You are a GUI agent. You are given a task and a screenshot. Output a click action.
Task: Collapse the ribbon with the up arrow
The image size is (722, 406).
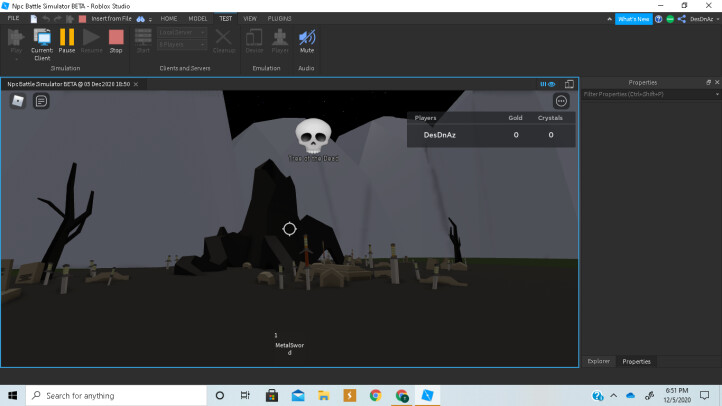pyautogui.click(x=609, y=19)
